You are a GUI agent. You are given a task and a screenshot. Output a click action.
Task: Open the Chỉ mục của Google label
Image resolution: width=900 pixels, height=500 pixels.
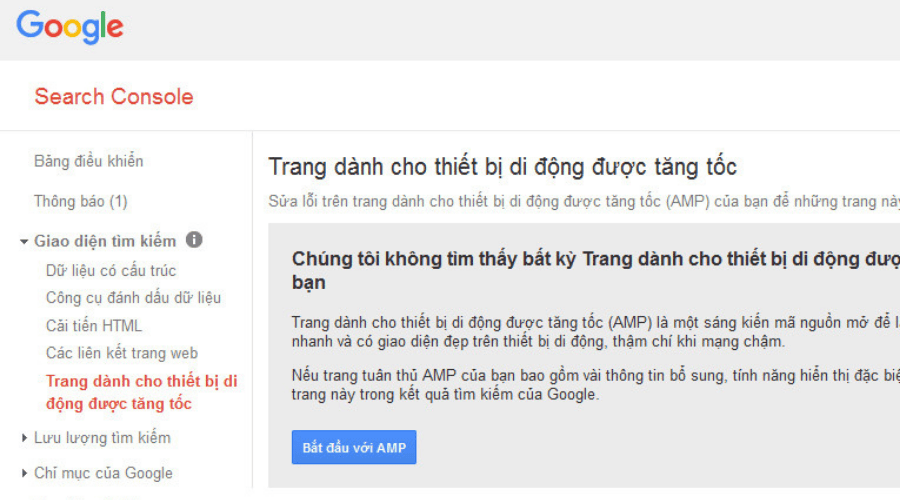(x=103, y=473)
